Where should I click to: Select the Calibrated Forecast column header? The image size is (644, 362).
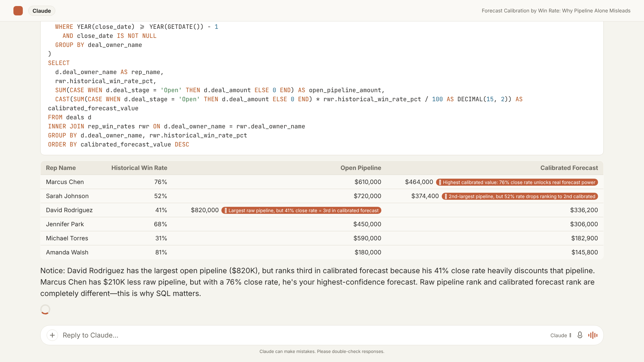point(569,168)
